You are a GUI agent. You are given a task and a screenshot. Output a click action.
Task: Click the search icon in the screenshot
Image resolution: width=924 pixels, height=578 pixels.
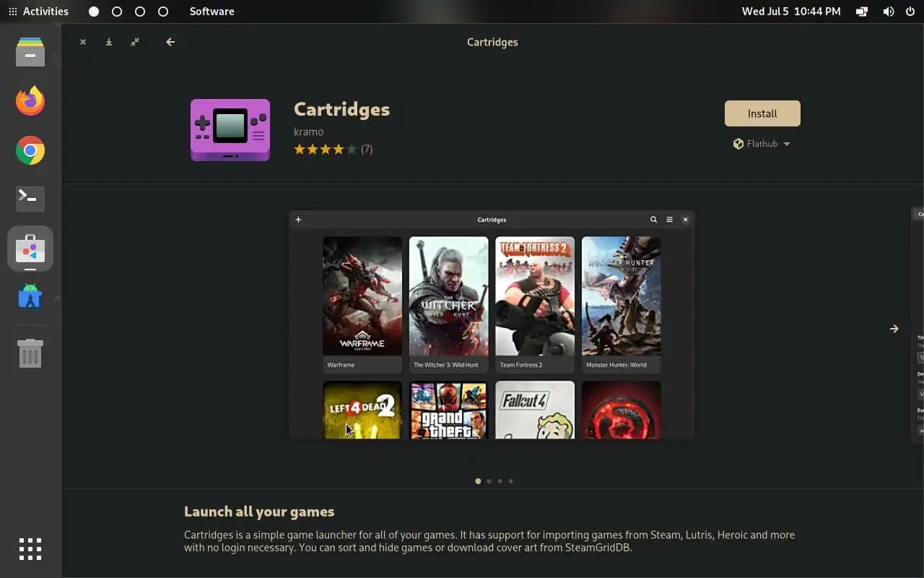click(653, 220)
